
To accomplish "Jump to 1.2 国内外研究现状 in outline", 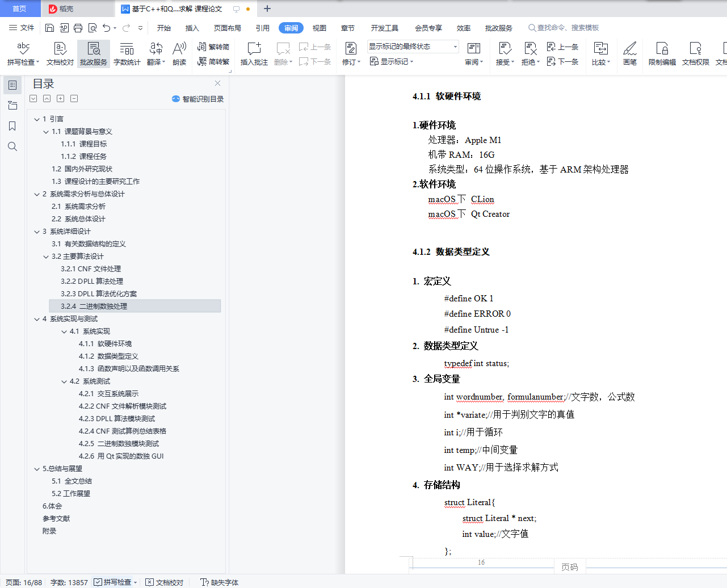I will 82,169.
